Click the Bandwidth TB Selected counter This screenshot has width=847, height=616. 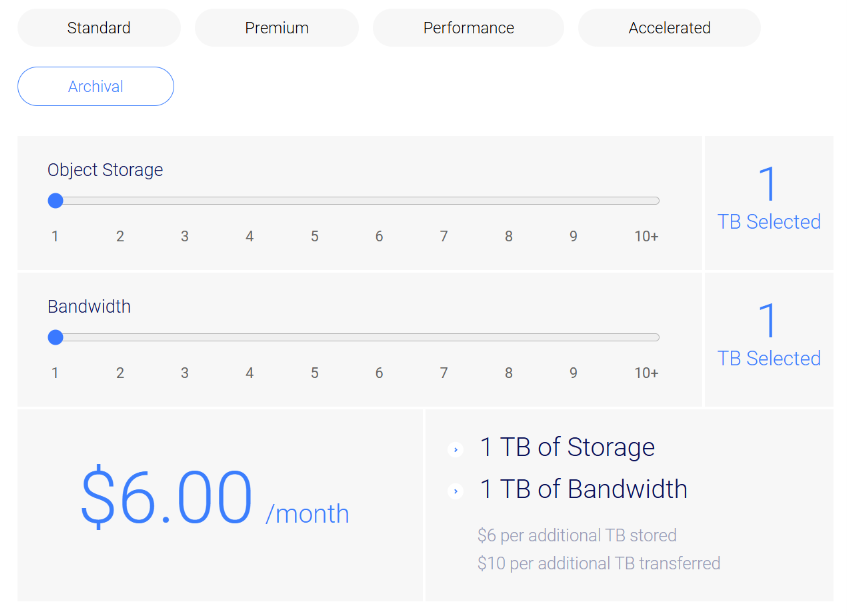pyautogui.click(x=769, y=337)
